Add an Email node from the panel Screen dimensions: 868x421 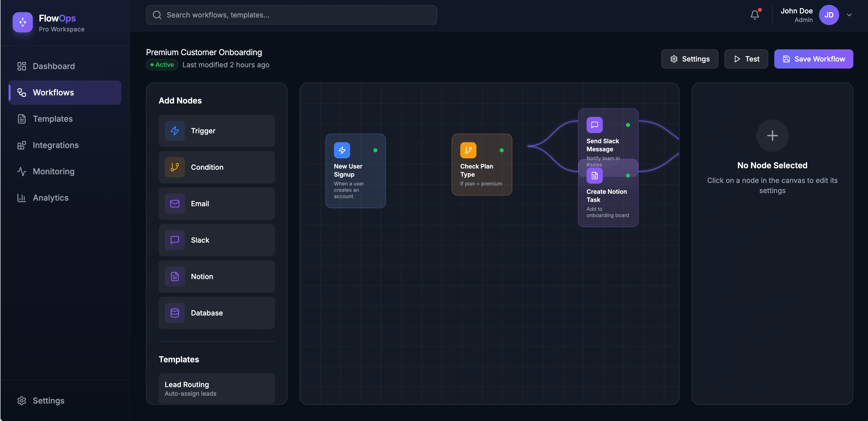(x=216, y=203)
